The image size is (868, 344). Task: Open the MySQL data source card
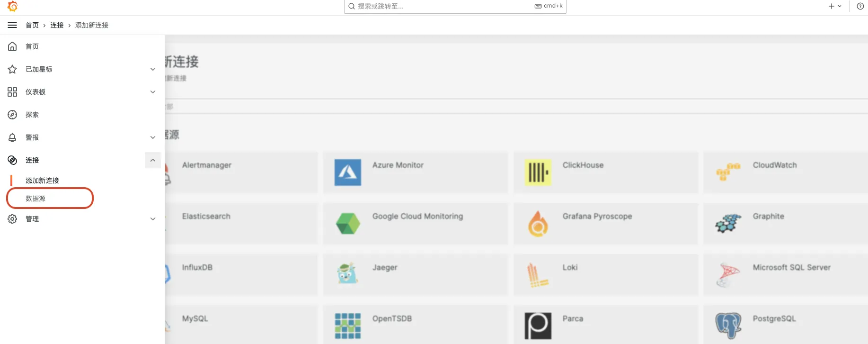pyautogui.click(x=241, y=325)
